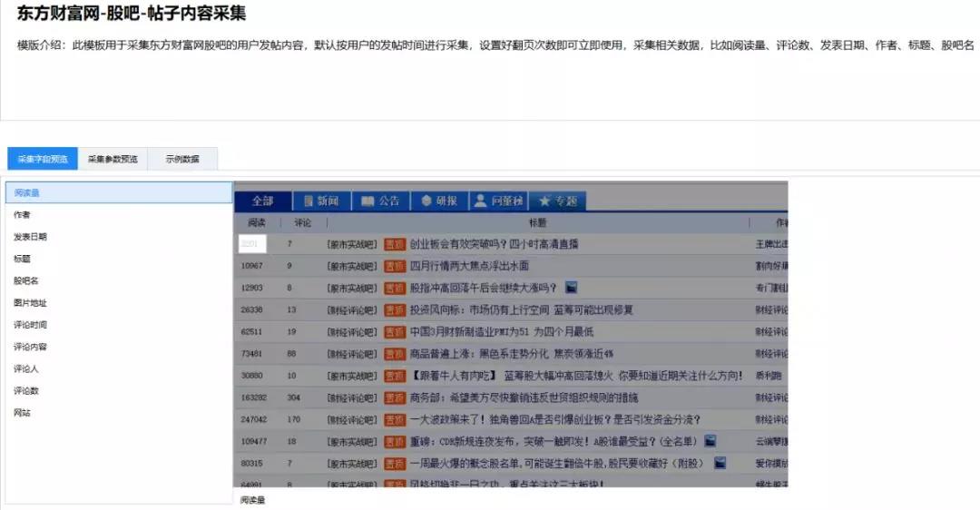Click read count 10967

click(252, 266)
